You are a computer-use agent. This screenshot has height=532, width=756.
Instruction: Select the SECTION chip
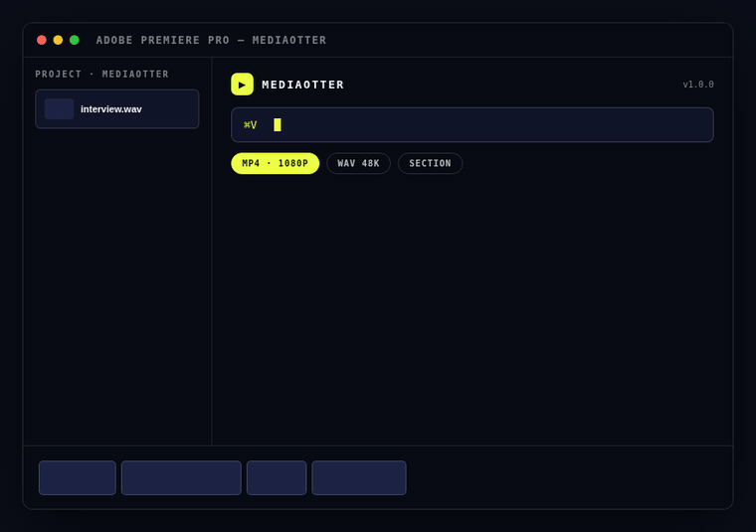point(430,163)
